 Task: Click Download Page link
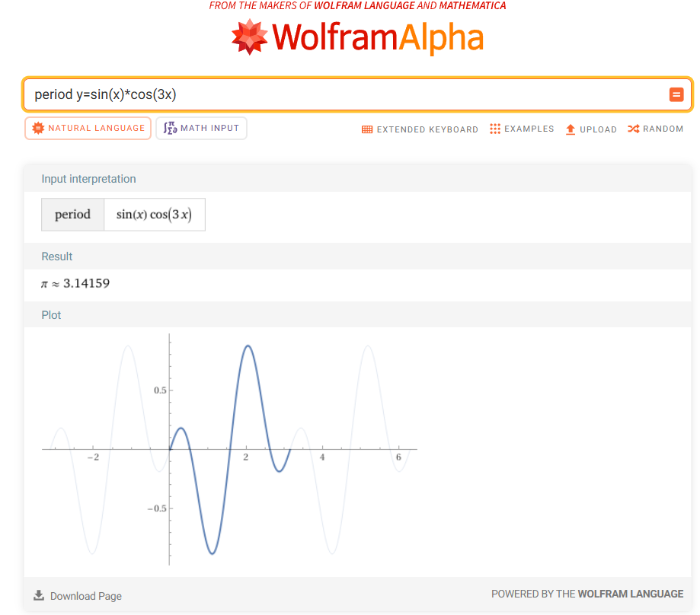pyautogui.click(x=78, y=596)
